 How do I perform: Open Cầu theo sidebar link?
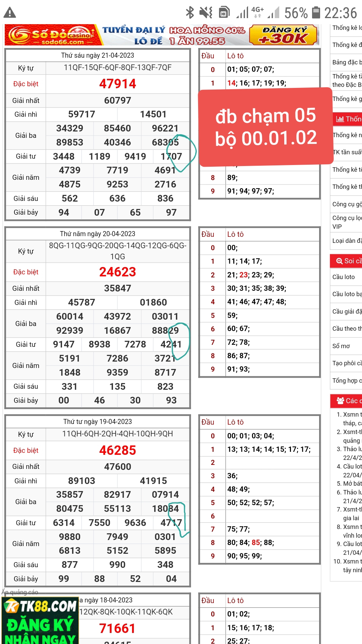point(347,329)
